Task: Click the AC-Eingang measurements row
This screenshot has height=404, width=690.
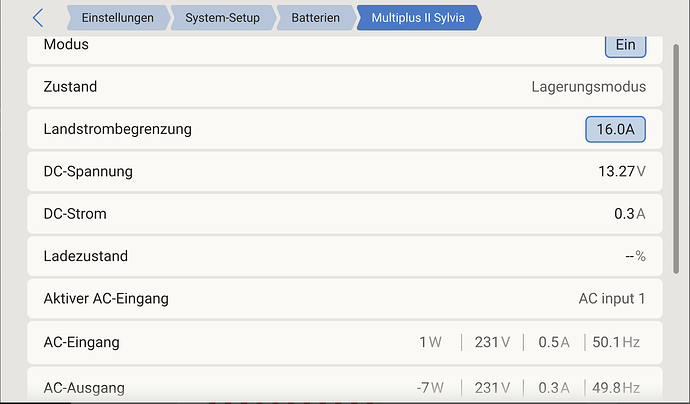Action: coord(344,342)
